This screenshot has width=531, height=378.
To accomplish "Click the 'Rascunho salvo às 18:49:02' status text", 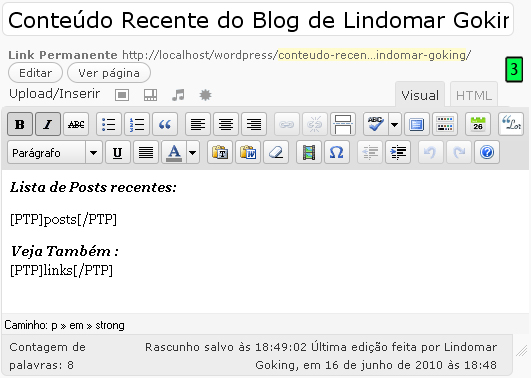I will 226,347.
